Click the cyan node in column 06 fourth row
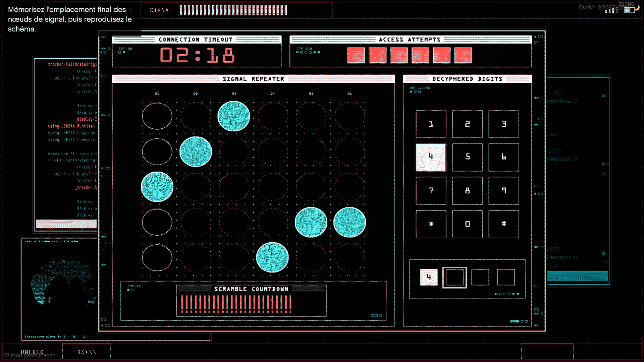644x362 pixels. point(350,222)
